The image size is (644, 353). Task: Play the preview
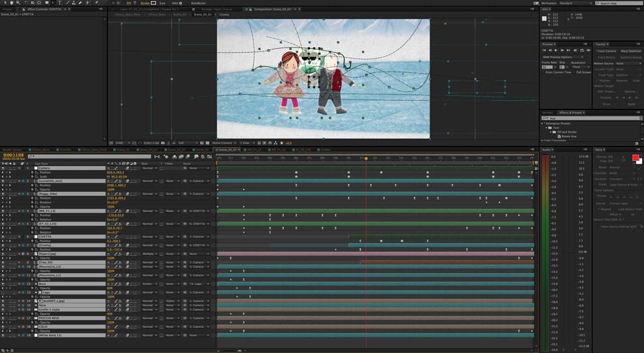point(556,50)
